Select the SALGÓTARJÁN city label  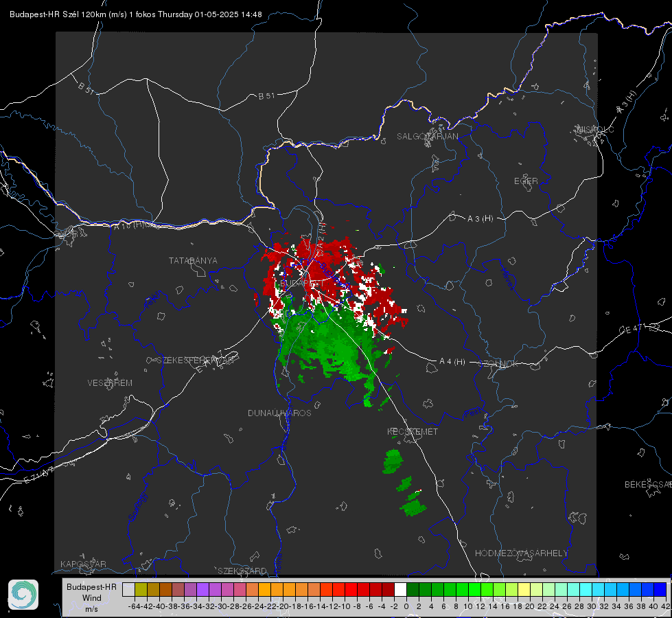pos(427,137)
